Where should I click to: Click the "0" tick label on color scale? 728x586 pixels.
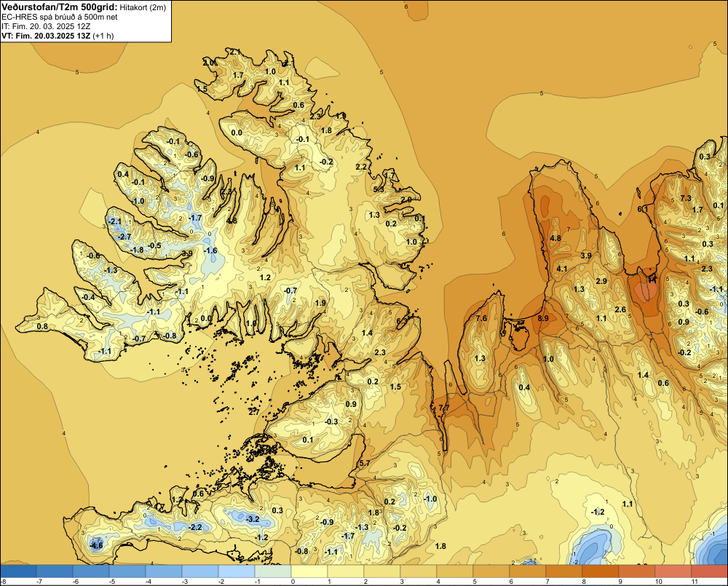point(293,582)
